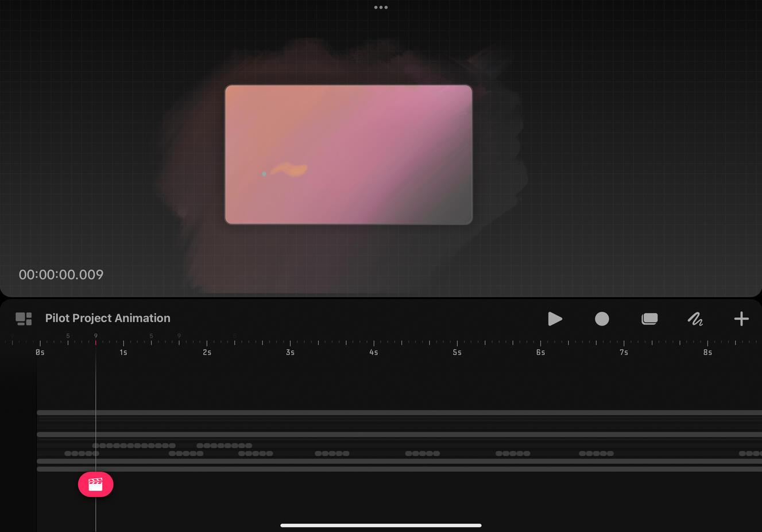Tap the pink clapperboard playhead handle
The width and height of the screenshot is (762, 532).
(95, 484)
